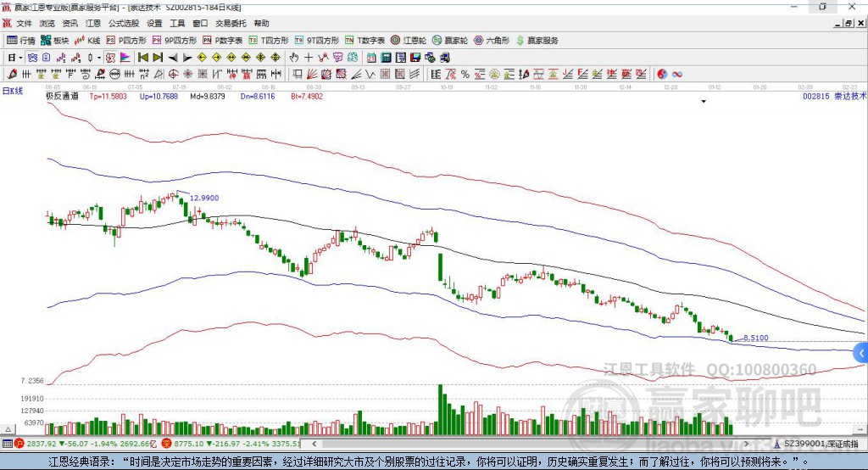Viewport: 868px width, 470px height.
Task: Click the red-blue yin-yang icon
Action: click(662, 75)
